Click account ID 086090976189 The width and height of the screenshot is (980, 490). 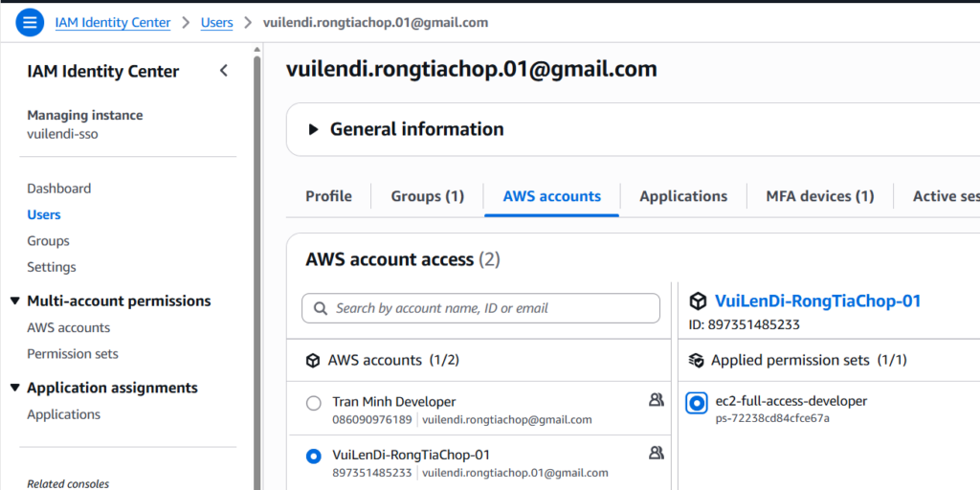pos(372,419)
